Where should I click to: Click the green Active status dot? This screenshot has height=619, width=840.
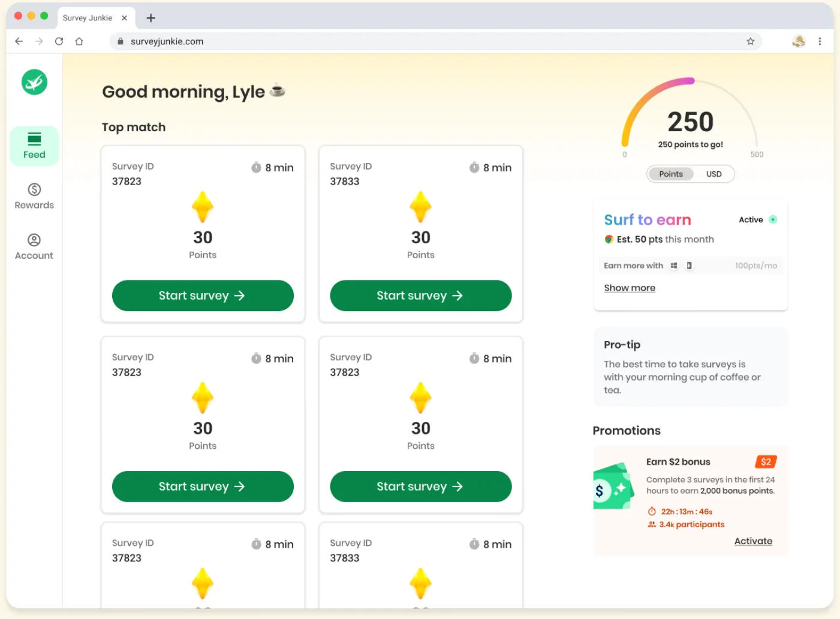click(773, 219)
